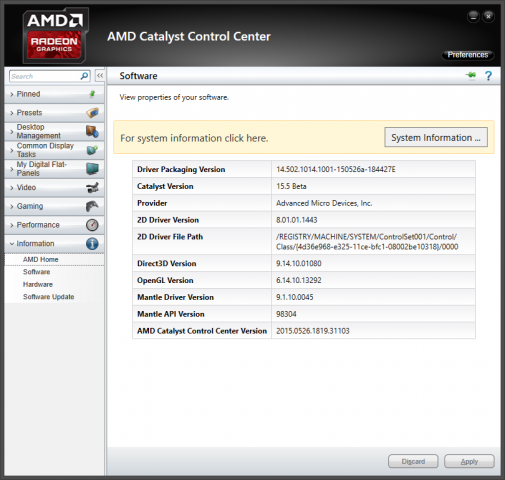
Task: Expand the Gaming section
Action: point(54,206)
